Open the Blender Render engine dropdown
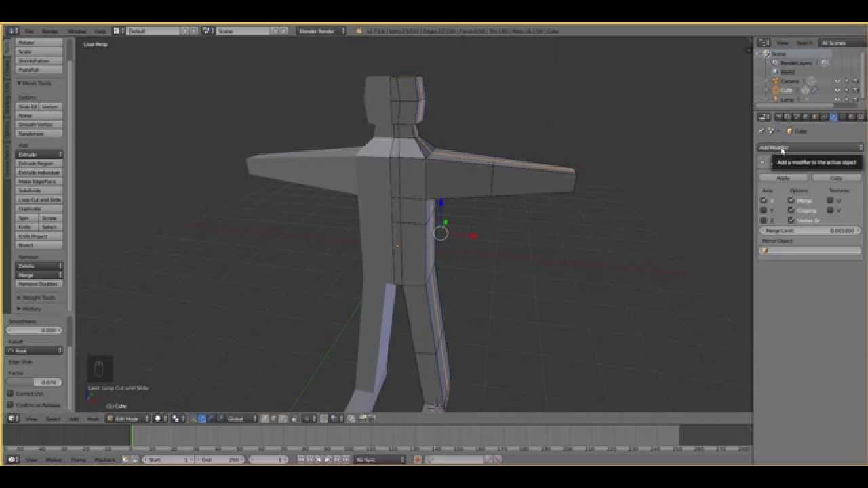The height and width of the screenshot is (488, 868). [321, 30]
